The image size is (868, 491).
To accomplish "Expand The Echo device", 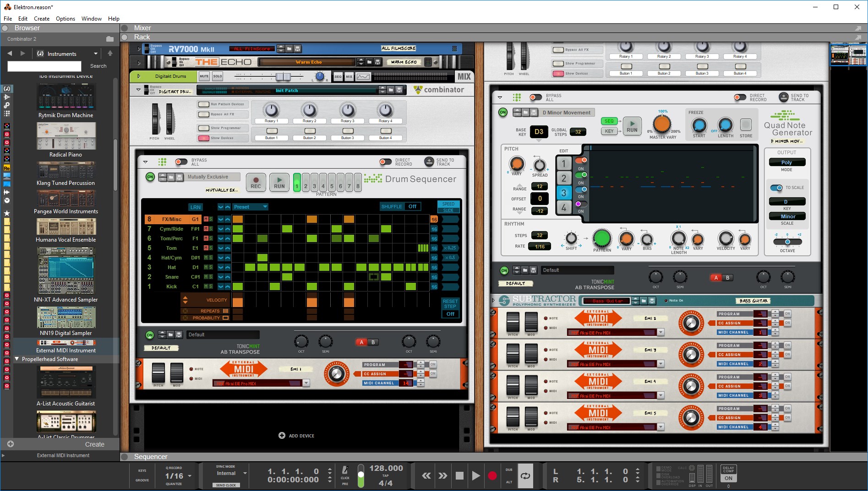I will [139, 62].
